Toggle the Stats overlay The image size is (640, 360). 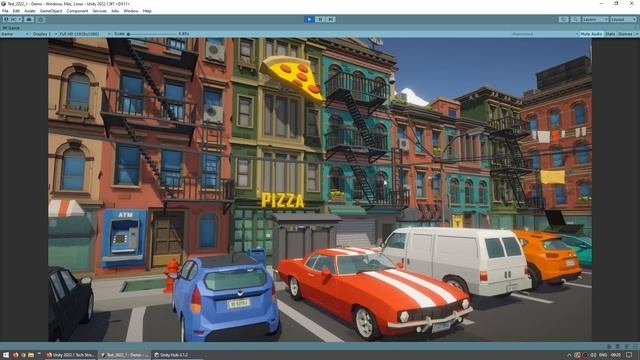click(610, 34)
